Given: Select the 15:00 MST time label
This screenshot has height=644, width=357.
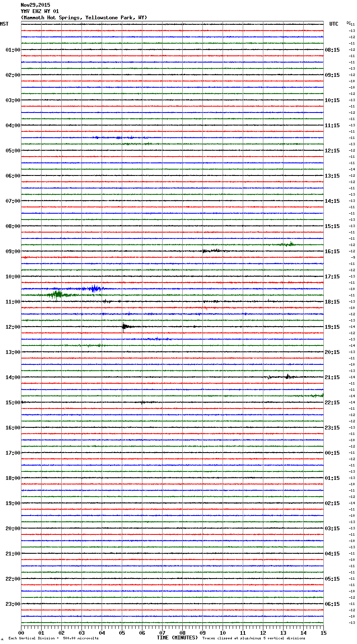Looking at the screenshot, I should click(13, 403).
